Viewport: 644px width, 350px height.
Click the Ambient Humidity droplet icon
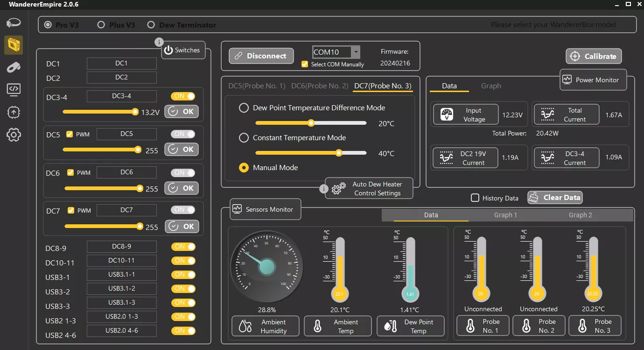pyautogui.click(x=245, y=326)
